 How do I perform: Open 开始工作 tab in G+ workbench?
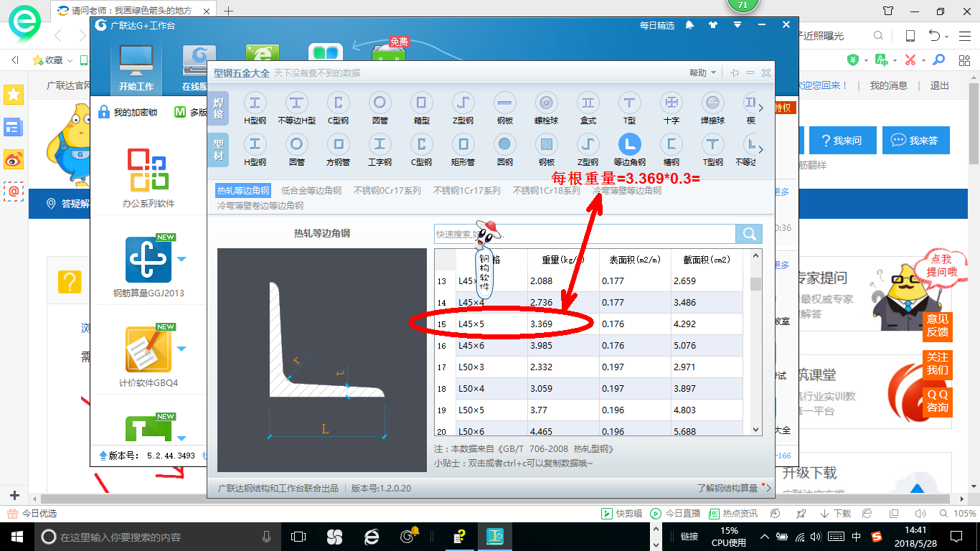click(136, 68)
